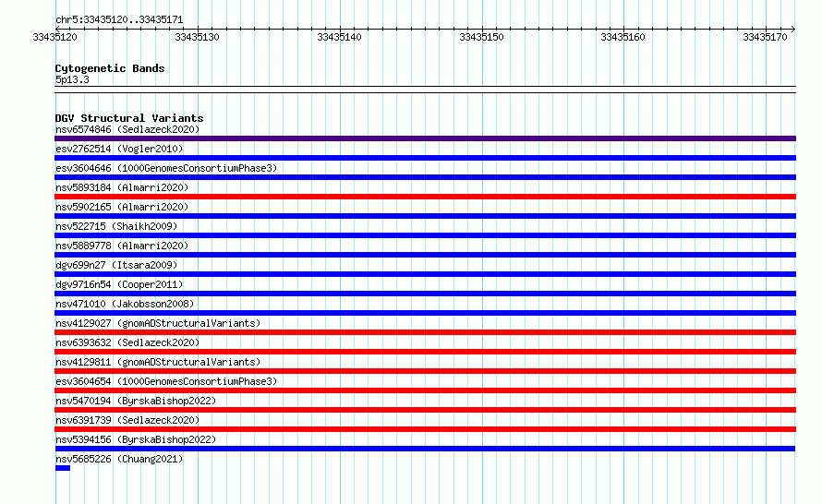Click the blue nsv471010 variant bar
This screenshot has height=504, width=822.
click(x=425, y=313)
